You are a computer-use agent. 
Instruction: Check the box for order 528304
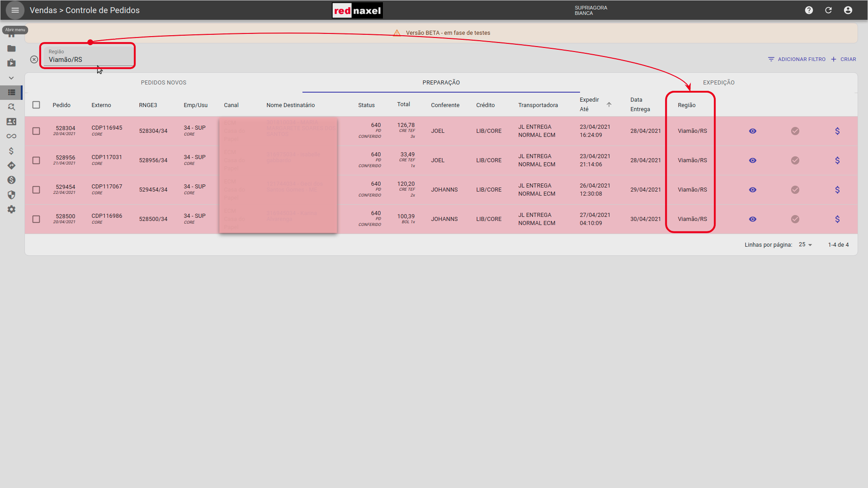[x=36, y=131]
